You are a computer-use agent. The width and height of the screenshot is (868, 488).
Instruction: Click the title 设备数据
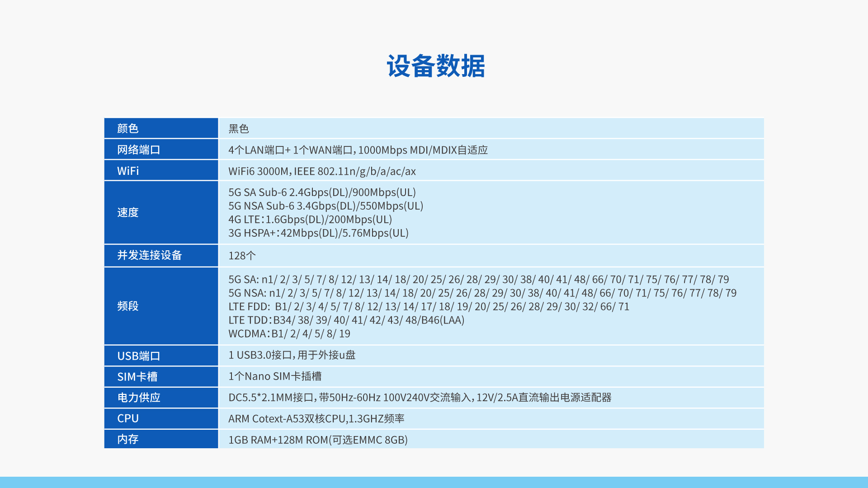[436, 66]
